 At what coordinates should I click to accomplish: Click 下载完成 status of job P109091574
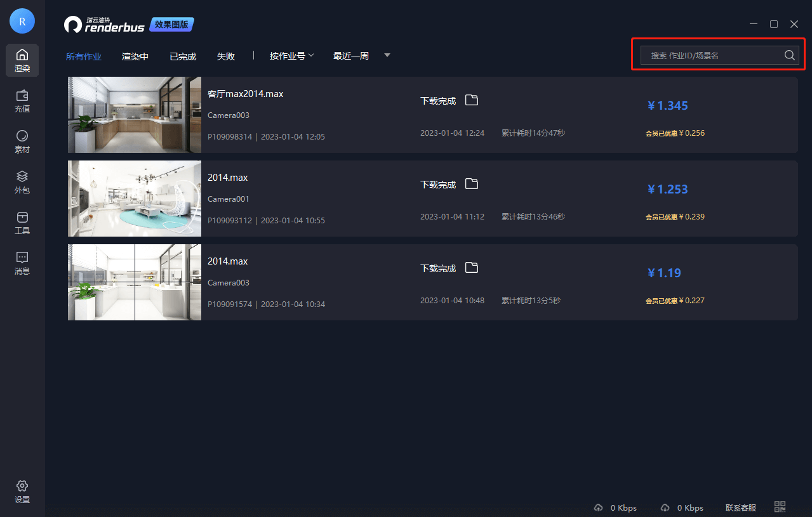click(x=438, y=268)
